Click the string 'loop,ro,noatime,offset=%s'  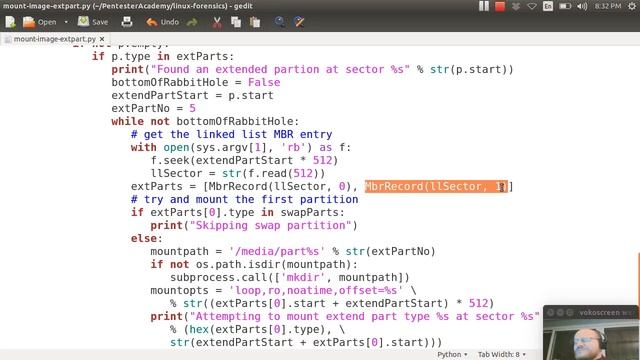click(316, 291)
